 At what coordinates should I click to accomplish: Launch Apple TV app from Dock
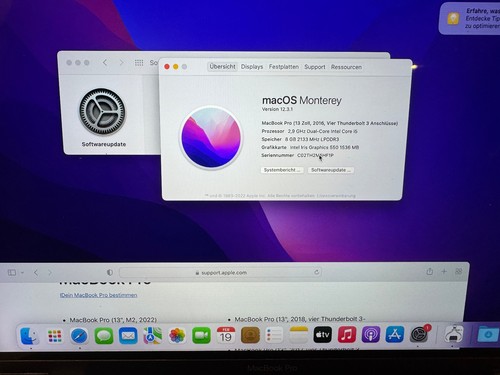323,334
